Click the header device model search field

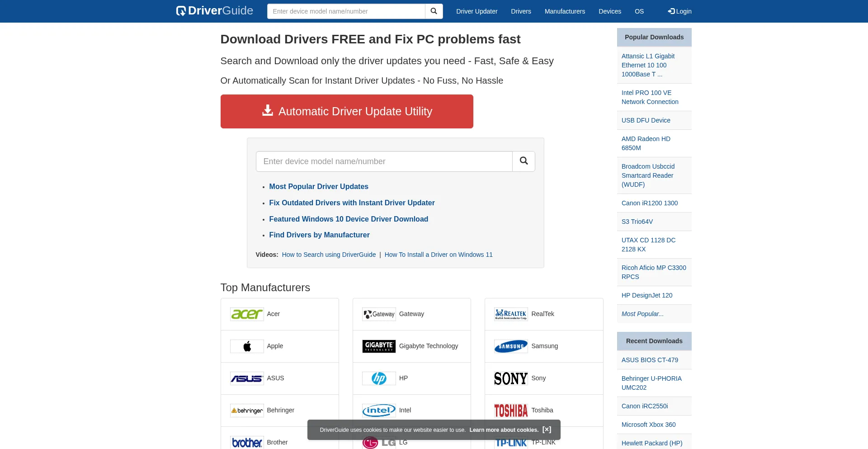point(346,11)
